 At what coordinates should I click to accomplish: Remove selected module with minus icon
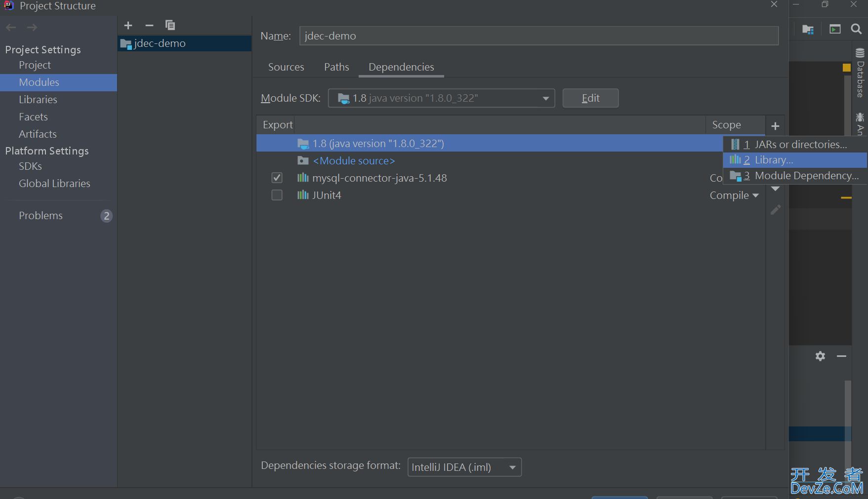[x=149, y=25]
